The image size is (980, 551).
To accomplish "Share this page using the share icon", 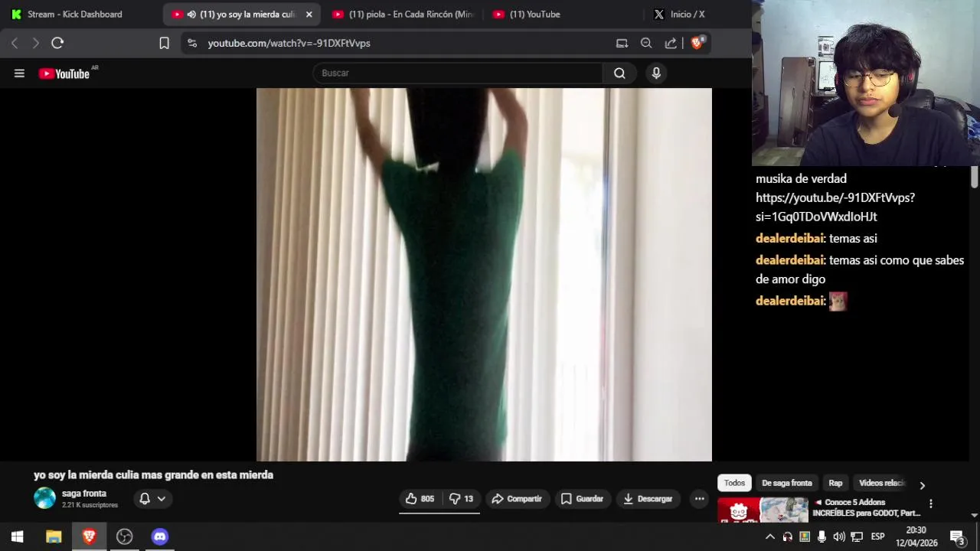I will coord(671,44).
